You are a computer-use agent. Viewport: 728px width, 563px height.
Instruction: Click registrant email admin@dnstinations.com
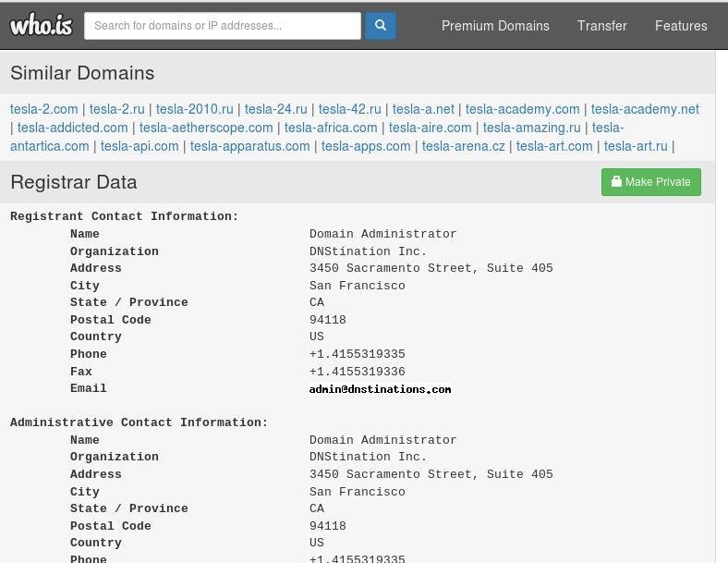[381, 389]
